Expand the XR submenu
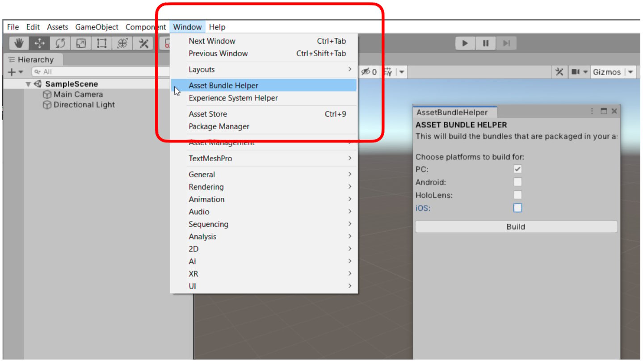Viewport: 643px width, 364px height. click(x=264, y=274)
